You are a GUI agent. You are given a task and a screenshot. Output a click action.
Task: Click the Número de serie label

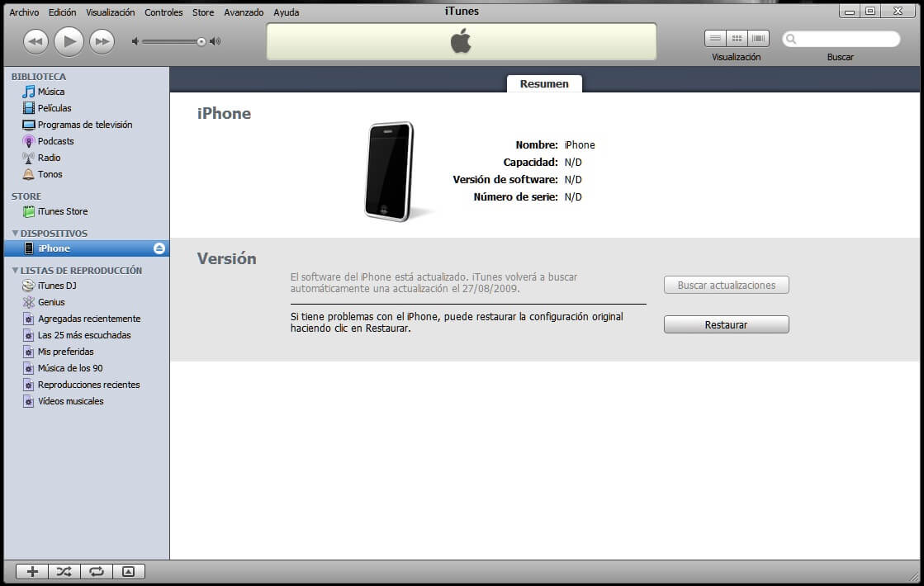(515, 196)
